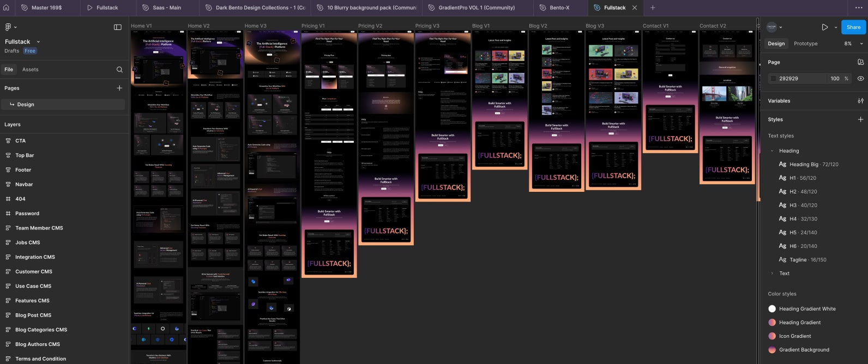Create a new style with the Styles plus
868x364 pixels.
[x=860, y=119]
